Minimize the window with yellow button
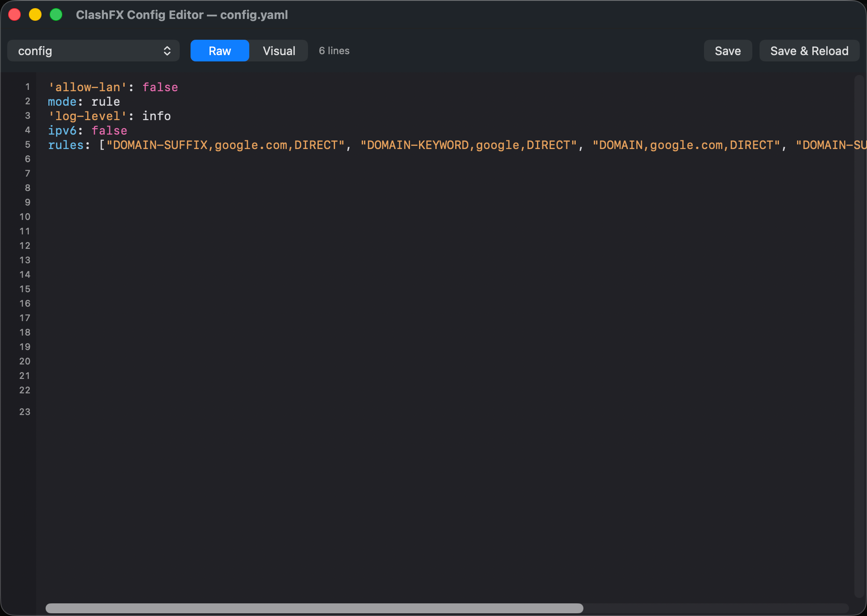 click(35, 14)
